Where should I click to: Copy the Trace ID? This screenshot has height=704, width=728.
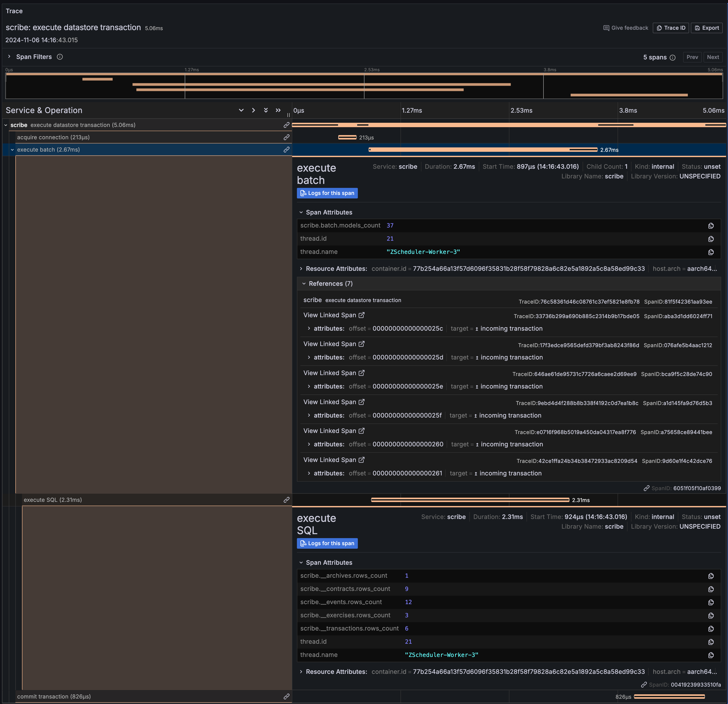(x=671, y=27)
